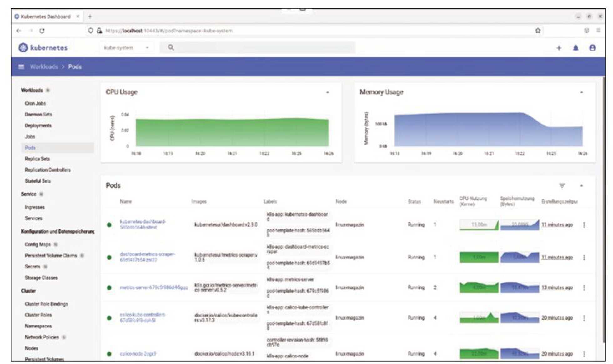Open Cluster Roles in sidebar
Viewport: 613px width, 364px height.
(38, 315)
